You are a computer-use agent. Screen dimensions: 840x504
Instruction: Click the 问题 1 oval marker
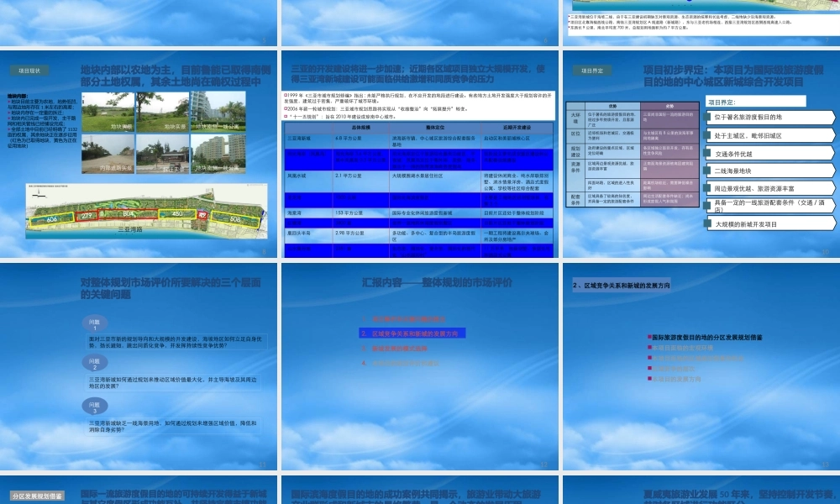pos(95,323)
